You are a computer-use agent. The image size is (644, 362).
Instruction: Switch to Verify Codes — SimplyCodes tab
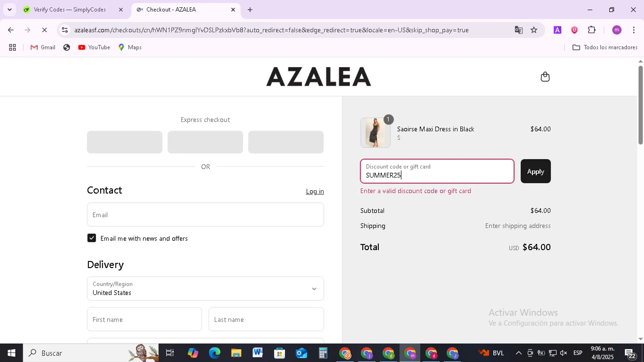point(70,9)
